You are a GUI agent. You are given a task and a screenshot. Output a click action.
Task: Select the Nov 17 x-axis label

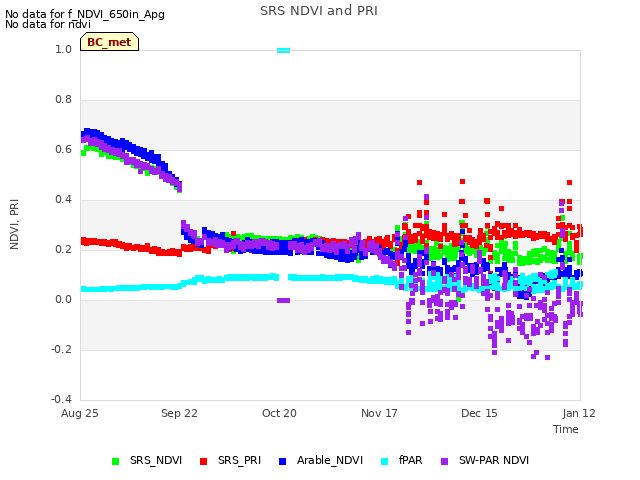pyautogui.click(x=379, y=413)
